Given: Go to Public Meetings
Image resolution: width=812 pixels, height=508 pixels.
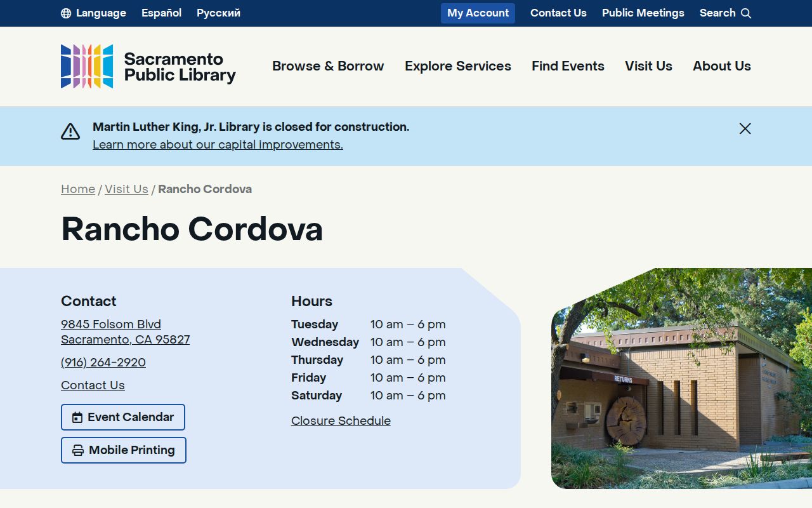Looking at the screenshot, I should pos(643,13).
